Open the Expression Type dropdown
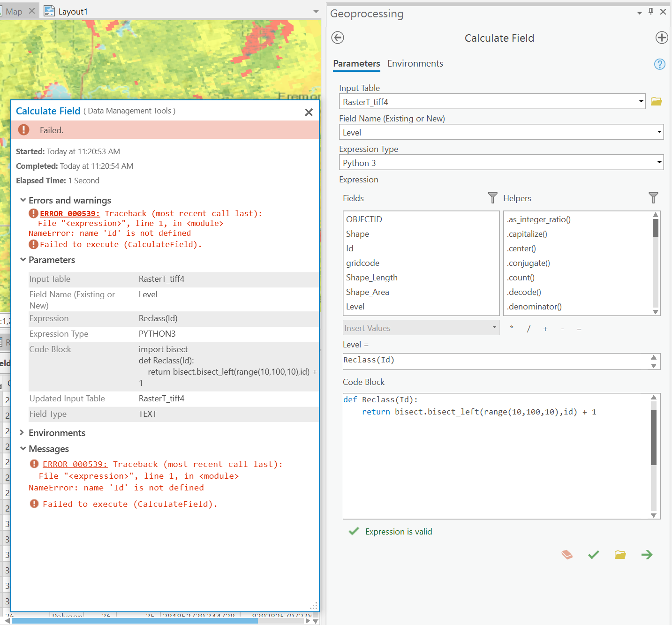 [659, 162]
